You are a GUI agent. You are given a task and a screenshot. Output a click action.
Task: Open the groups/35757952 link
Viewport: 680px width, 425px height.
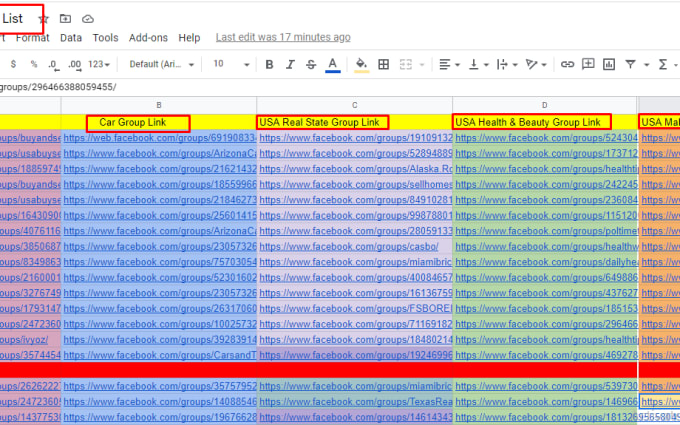click(x=160, y=386)
